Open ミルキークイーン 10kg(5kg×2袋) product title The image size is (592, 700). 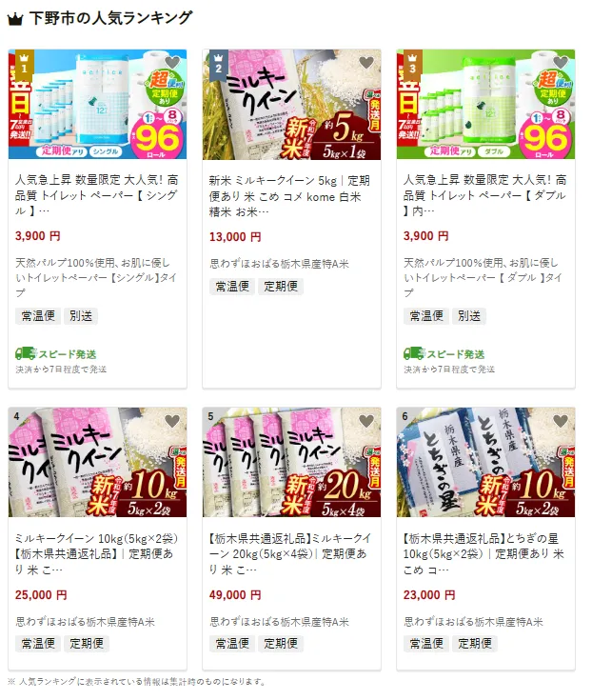97,553
